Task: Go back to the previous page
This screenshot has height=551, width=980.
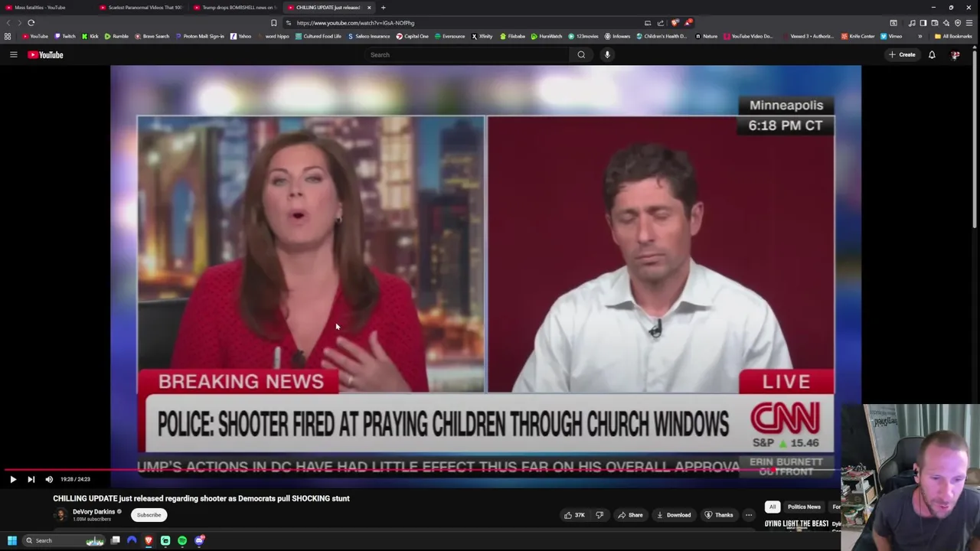Action: pyautogui.click(x=8, y=23)
